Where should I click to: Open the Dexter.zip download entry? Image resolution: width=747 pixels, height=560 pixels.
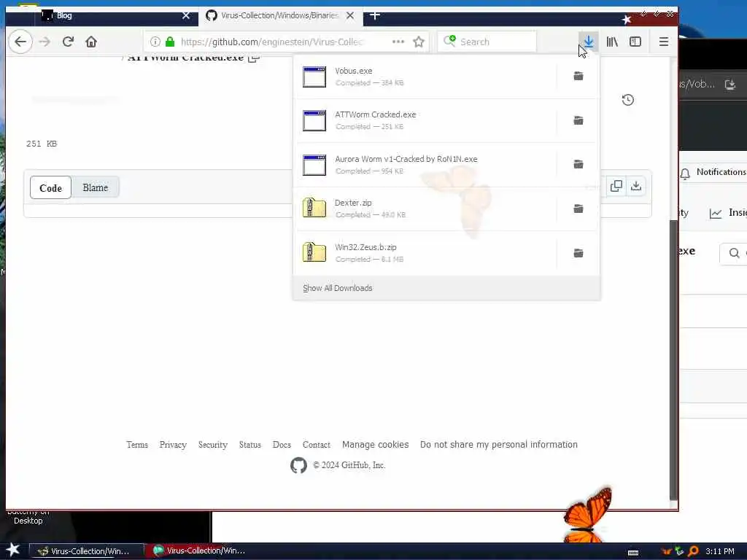[x=424, y=209]
